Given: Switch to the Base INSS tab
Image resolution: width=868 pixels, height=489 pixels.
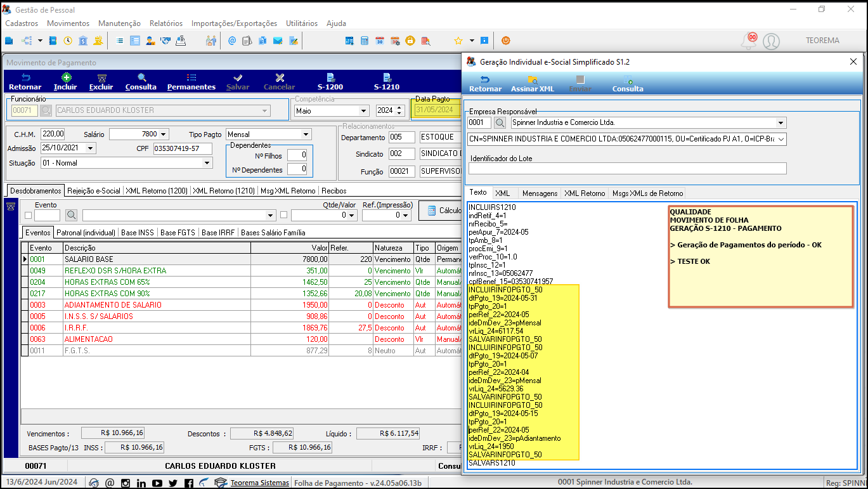Looking at the screenshot, I should pyautogui.click(x=138, y=232).
